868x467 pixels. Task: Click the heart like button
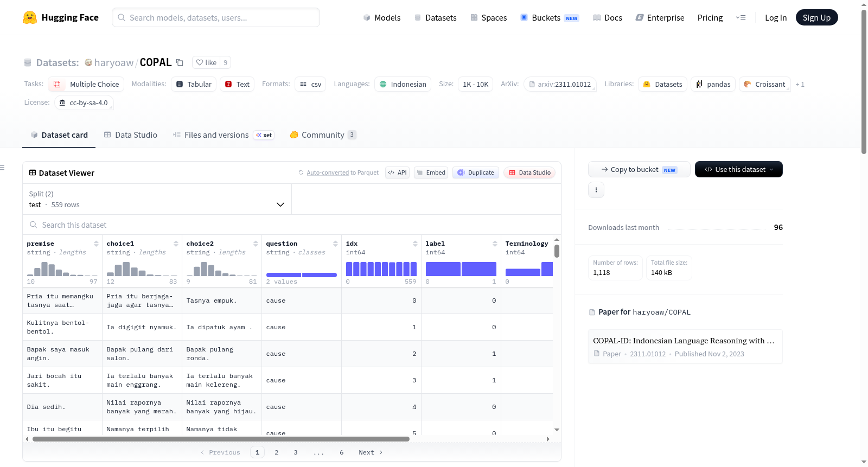[x=206, y=62]
